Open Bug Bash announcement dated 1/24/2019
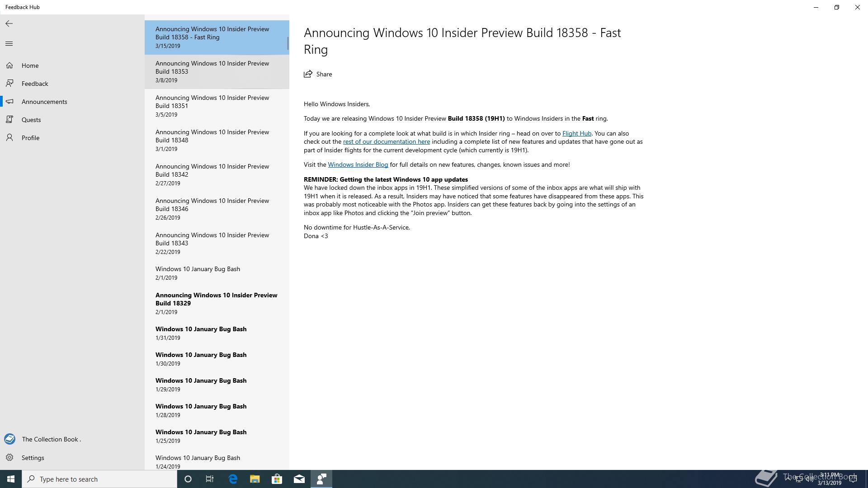 [x=217, y=460]
